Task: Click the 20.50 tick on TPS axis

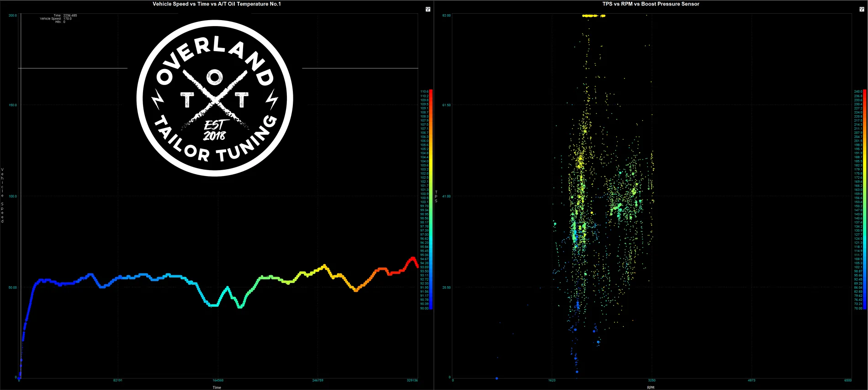Action: click(446, 288)
